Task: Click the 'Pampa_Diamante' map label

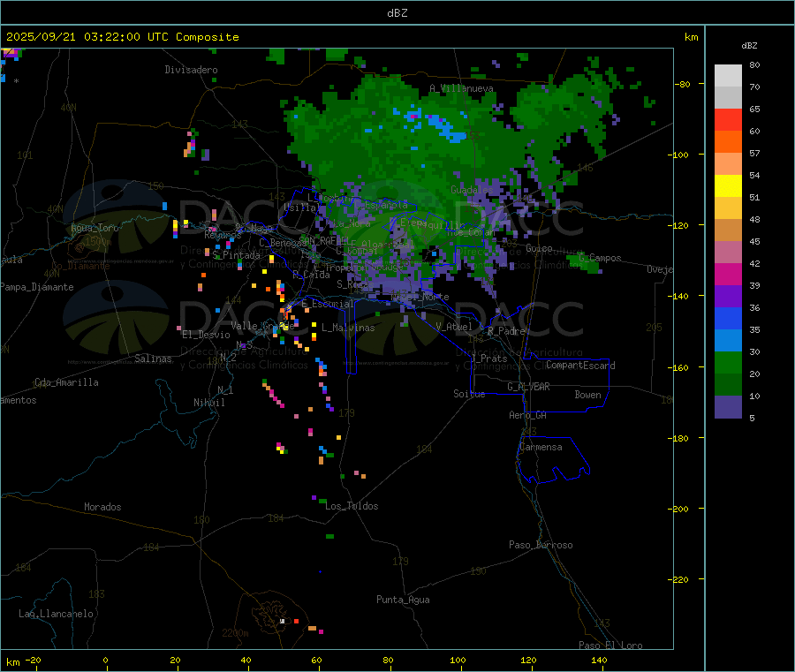Action: click(36, 287)
